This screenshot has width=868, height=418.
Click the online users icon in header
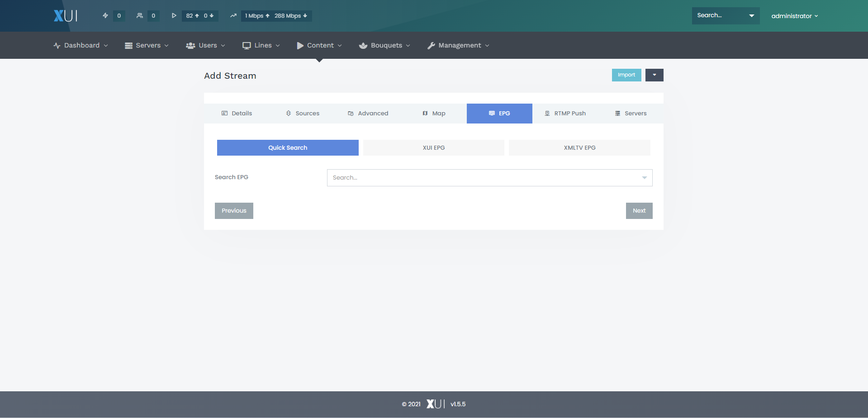tap(140, 15)
